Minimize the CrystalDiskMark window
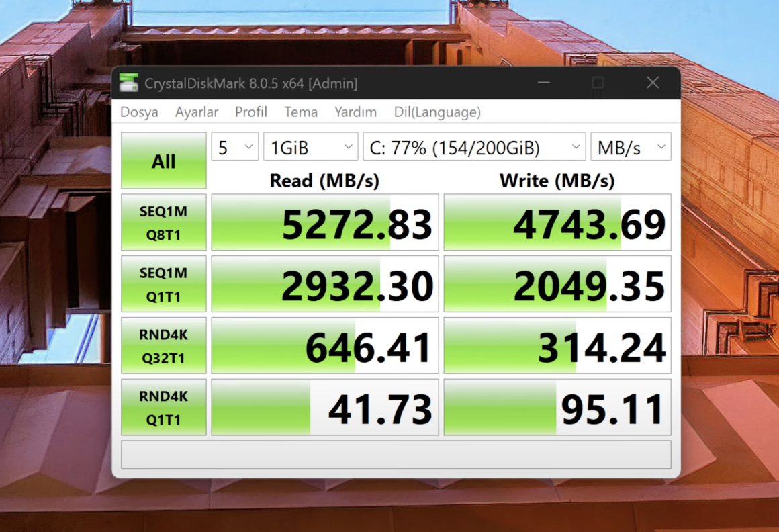Image resolution: width=779 pixels, height=532 pixels. [543, 83]
